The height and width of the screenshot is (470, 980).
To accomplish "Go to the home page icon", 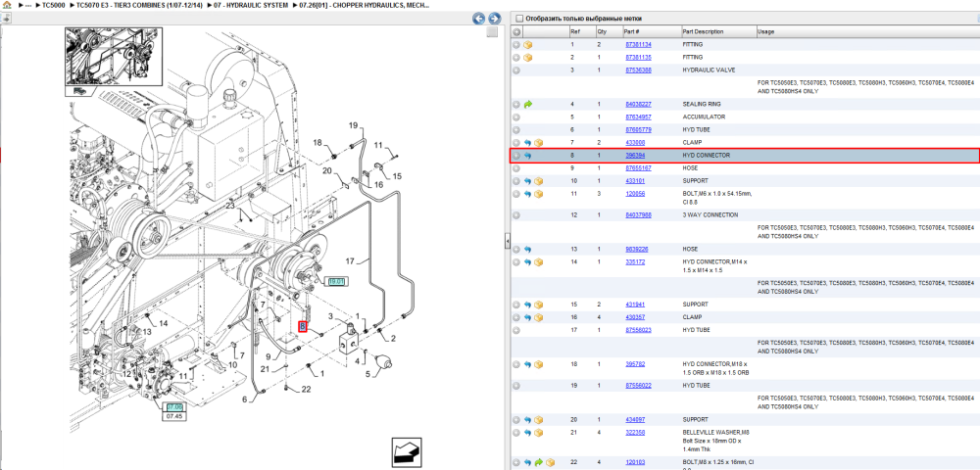I will (7, 4).
